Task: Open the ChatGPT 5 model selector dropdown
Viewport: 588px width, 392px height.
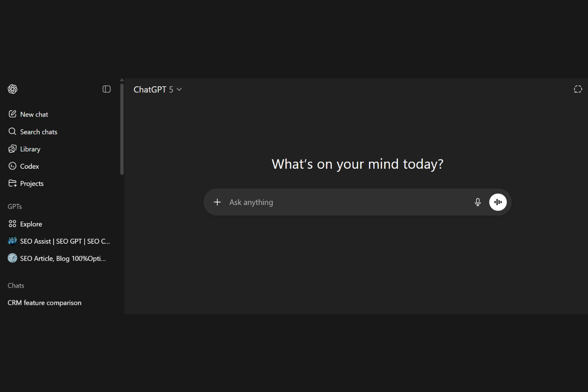Action: (x=158, y=89)
